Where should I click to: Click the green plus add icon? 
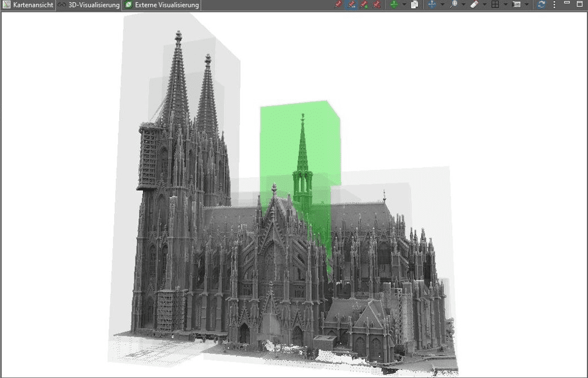394,5
